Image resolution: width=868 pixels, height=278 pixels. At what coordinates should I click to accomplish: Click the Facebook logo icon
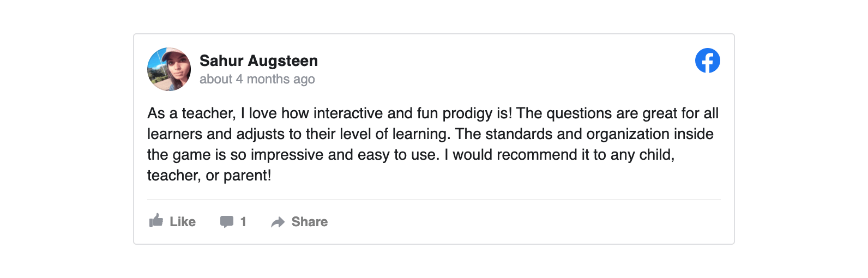tap(707, 61)
